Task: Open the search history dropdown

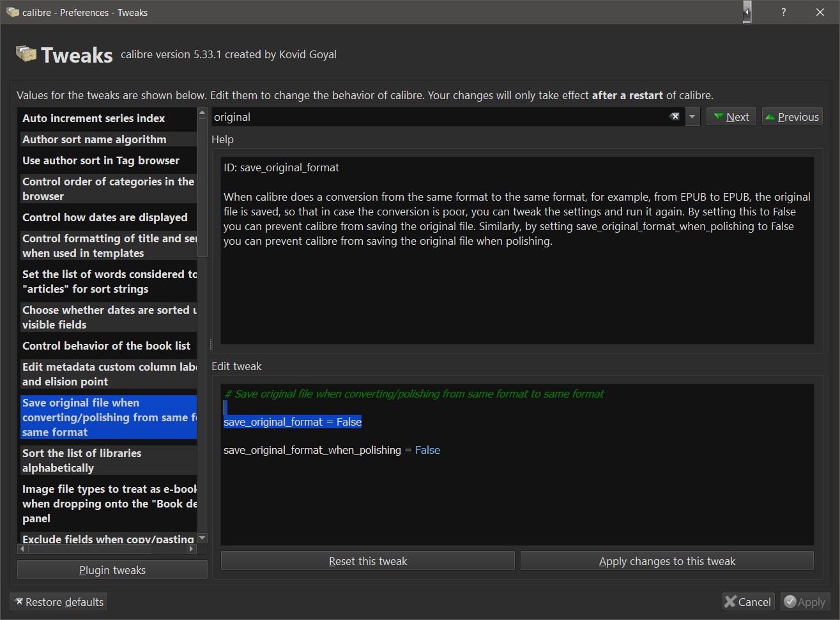Action: click(692, 117)
